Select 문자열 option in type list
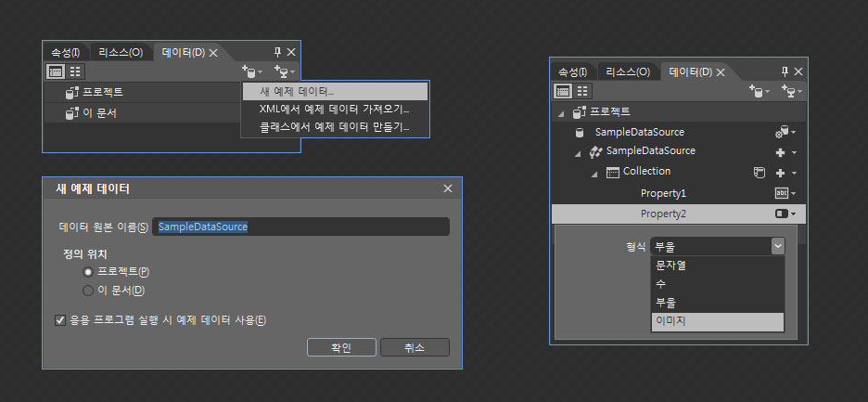This screenshot has width=868, height=402. (x=718, y=266)
